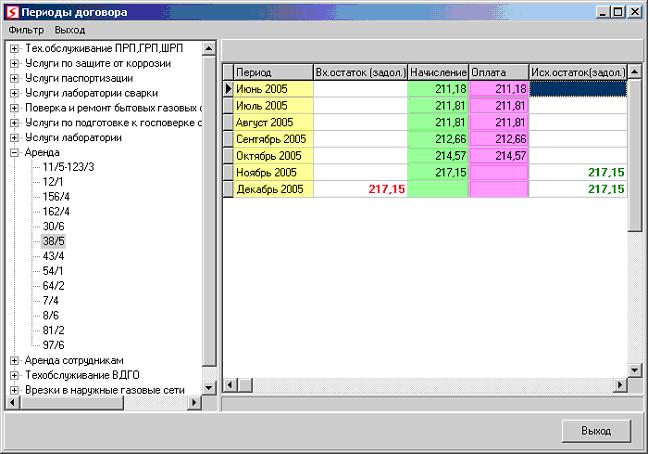Open the Выход menu
The height and width of the screenshot is (454, 650).
click(x=70, y=30)
